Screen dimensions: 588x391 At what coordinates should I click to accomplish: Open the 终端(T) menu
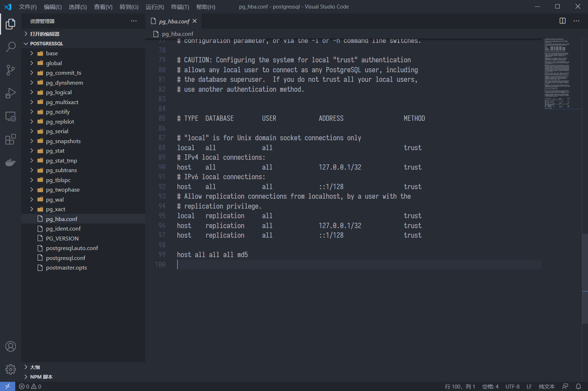coord(180,7)
